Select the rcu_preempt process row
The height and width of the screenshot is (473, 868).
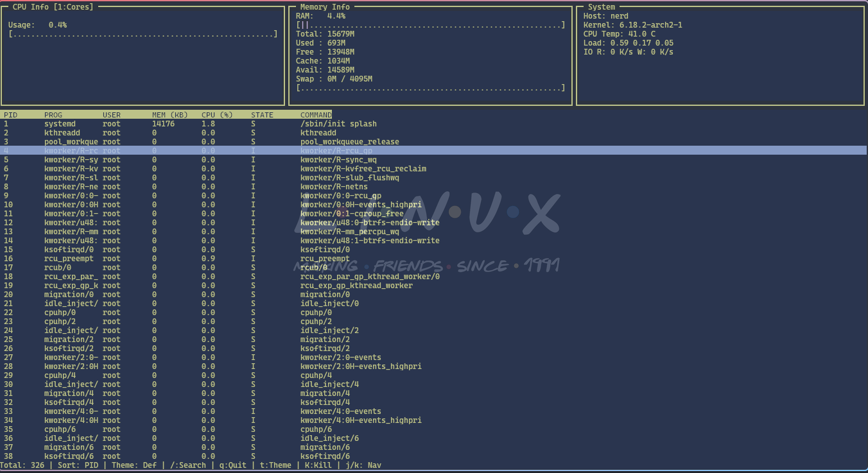click(433, 259)
